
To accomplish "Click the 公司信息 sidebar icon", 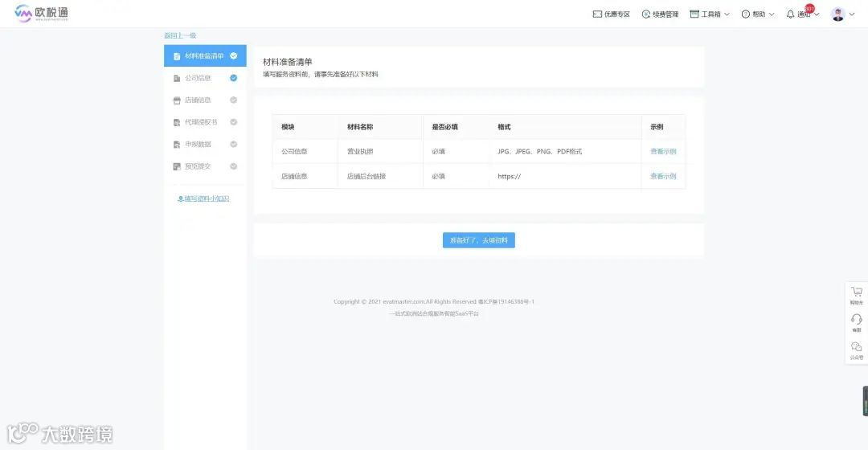I will (x=177, y=78).
